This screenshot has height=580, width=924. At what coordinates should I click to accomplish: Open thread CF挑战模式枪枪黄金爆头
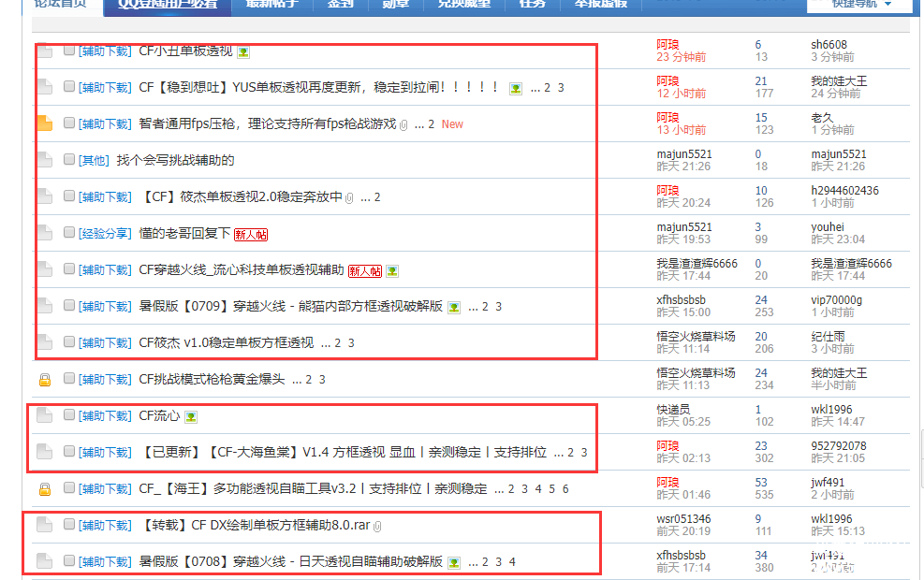[x=212, y=379]
